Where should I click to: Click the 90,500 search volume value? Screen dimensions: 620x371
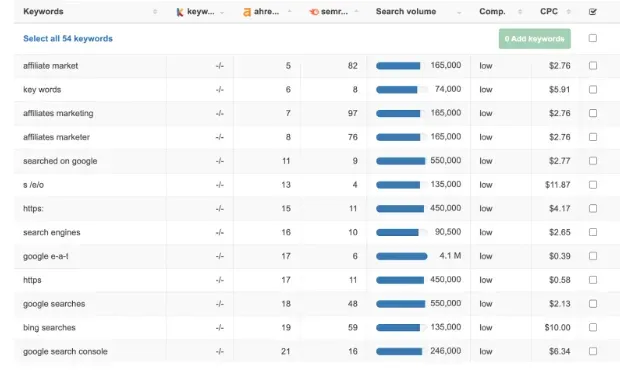tap(448, 232)
